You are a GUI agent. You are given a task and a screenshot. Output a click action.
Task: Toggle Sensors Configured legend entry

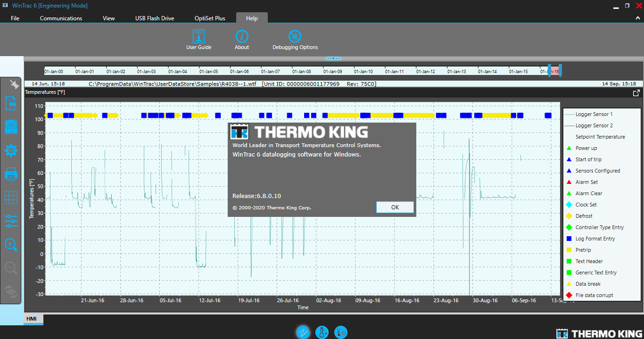(x=598, y=171)
